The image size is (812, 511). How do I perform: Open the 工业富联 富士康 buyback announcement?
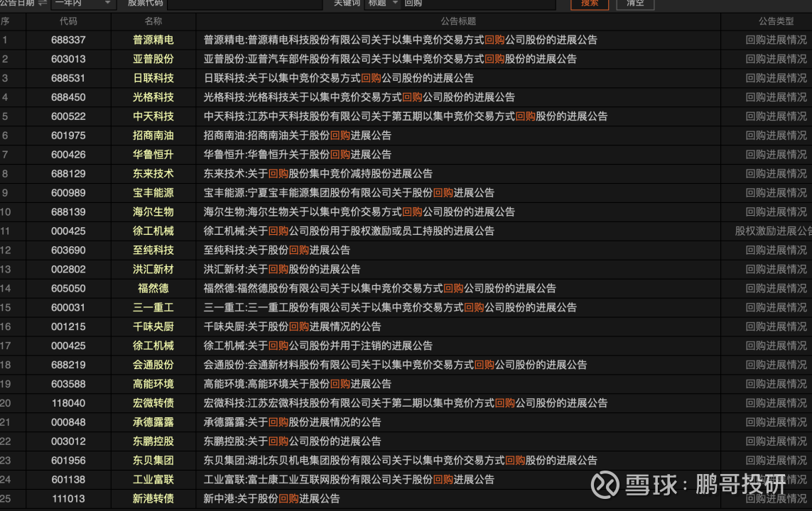[x=349, y=480]
